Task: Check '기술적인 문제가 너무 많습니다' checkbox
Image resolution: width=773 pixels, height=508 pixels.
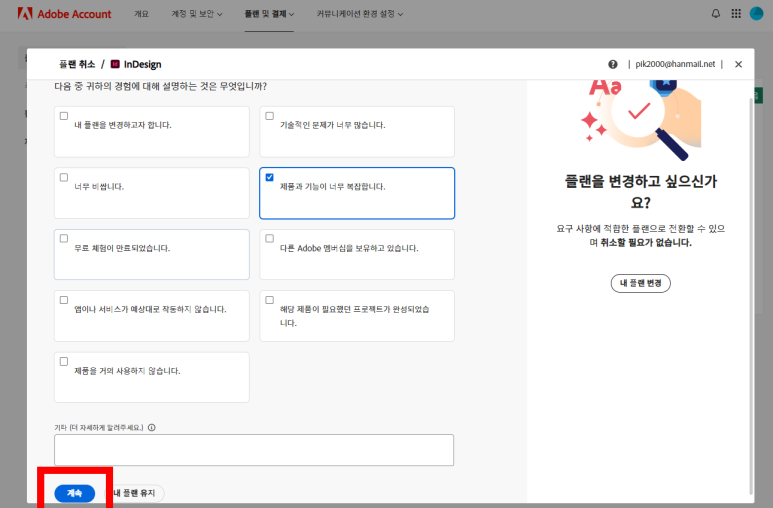Action: point(270,116)
